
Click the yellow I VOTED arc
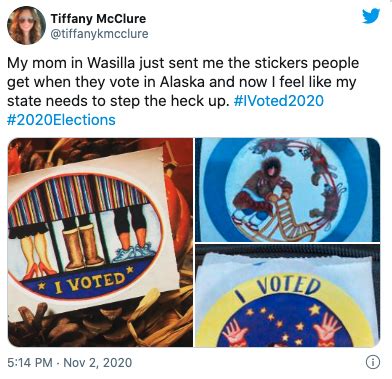coord(279,286)
